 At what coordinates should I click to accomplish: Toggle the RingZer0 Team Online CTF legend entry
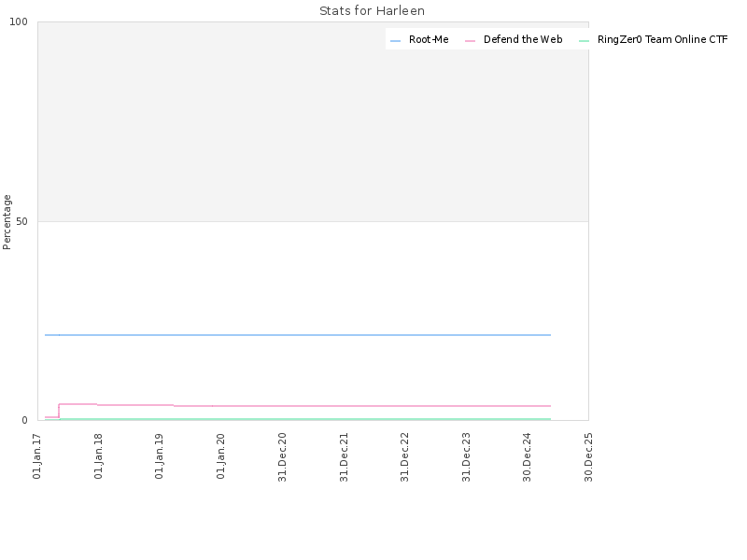point(653,39)
